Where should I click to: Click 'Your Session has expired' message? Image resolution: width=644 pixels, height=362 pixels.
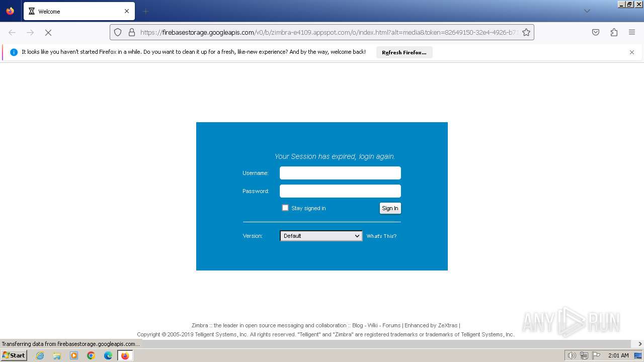pos(335,156)
